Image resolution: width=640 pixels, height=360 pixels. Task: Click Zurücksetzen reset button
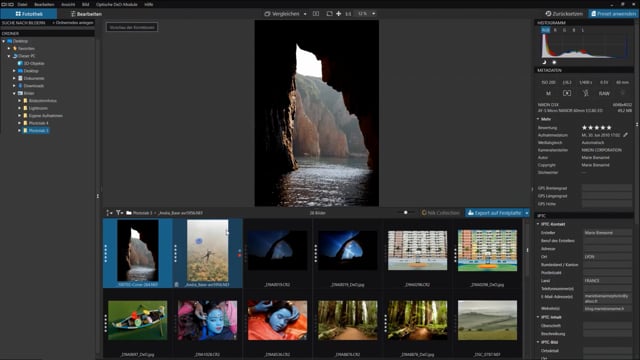[x=564, y=14]
